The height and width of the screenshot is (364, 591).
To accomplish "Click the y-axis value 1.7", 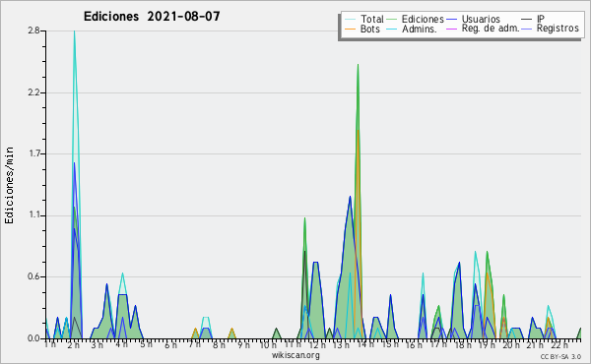I will click(34, 153).
